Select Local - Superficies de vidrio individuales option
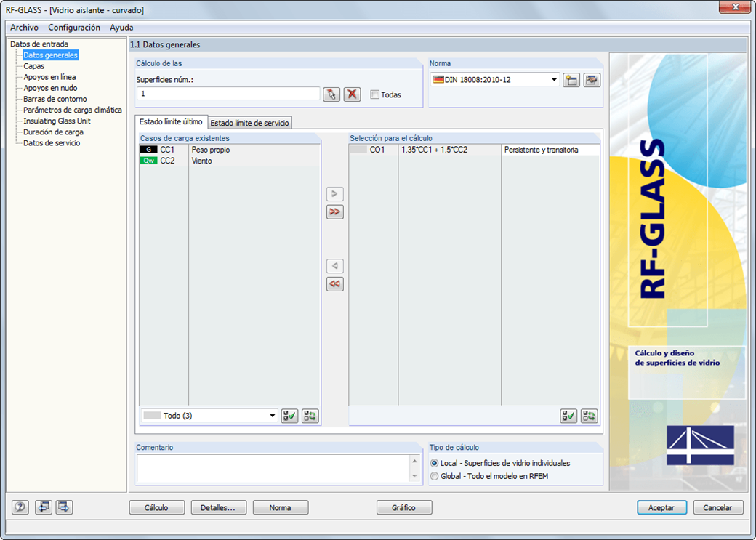The width and height of the screenshot is (756, 540). tap(434, 464)
